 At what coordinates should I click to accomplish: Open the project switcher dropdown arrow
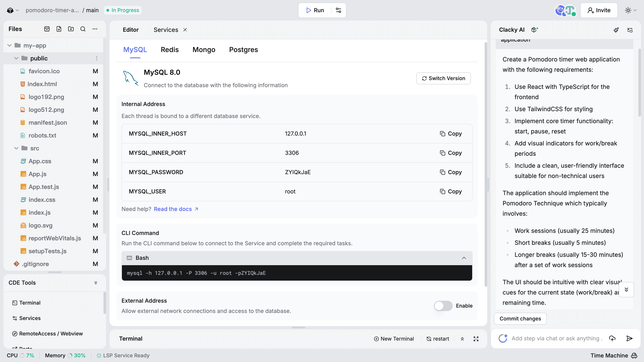click(17, 10)
